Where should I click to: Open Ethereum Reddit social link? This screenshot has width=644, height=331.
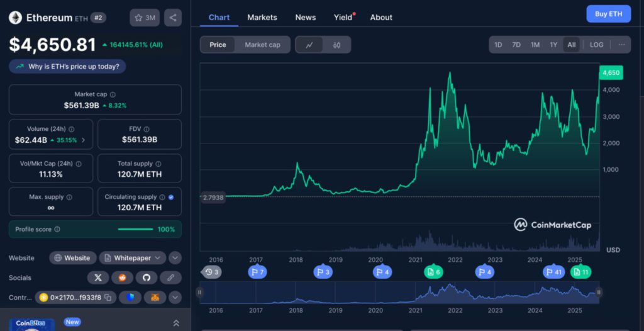coord(123,278)
